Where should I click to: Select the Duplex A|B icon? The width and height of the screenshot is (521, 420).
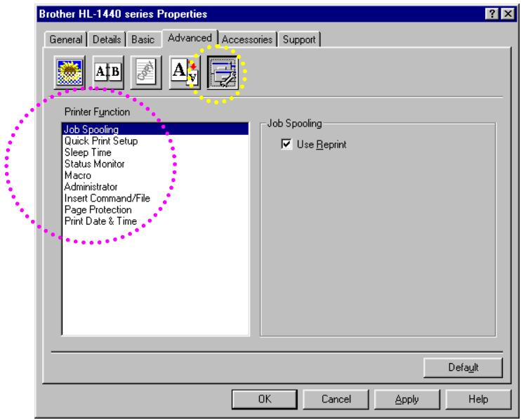point(108,72)
